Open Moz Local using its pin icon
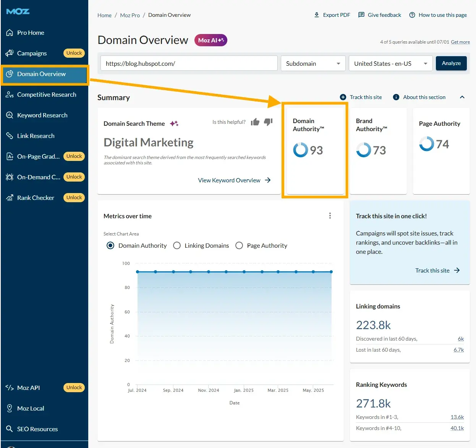The height and width of the screenshot is (448, 476). [x=10, y=408]
